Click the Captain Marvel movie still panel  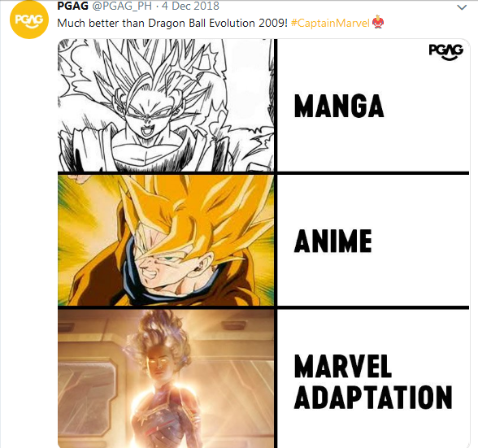pos(166,378)
